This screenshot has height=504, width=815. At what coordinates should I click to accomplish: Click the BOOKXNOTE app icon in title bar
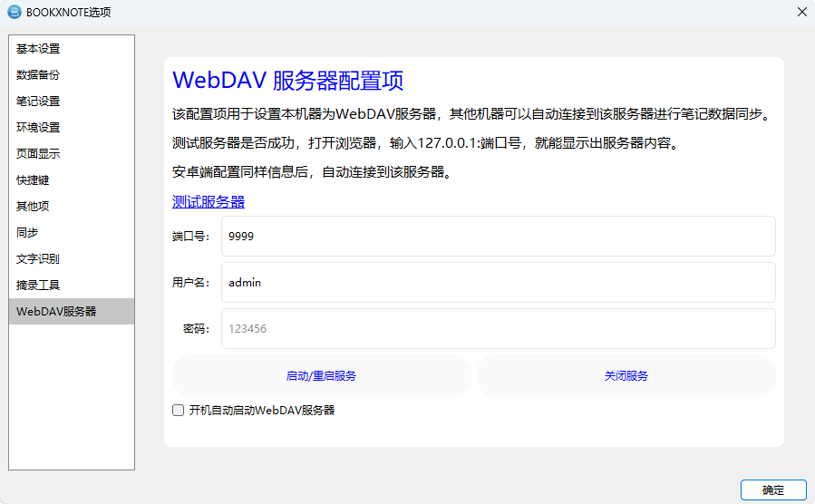point(14,12)
